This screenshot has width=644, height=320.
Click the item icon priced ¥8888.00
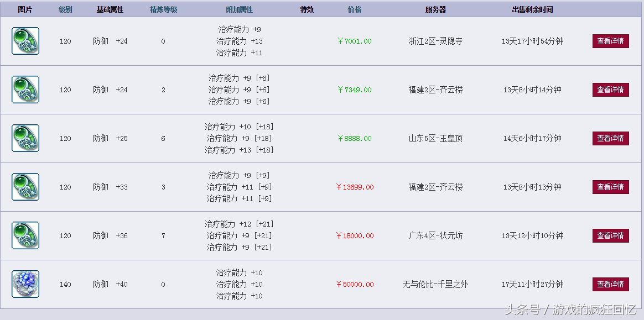(x=25, y=138)
